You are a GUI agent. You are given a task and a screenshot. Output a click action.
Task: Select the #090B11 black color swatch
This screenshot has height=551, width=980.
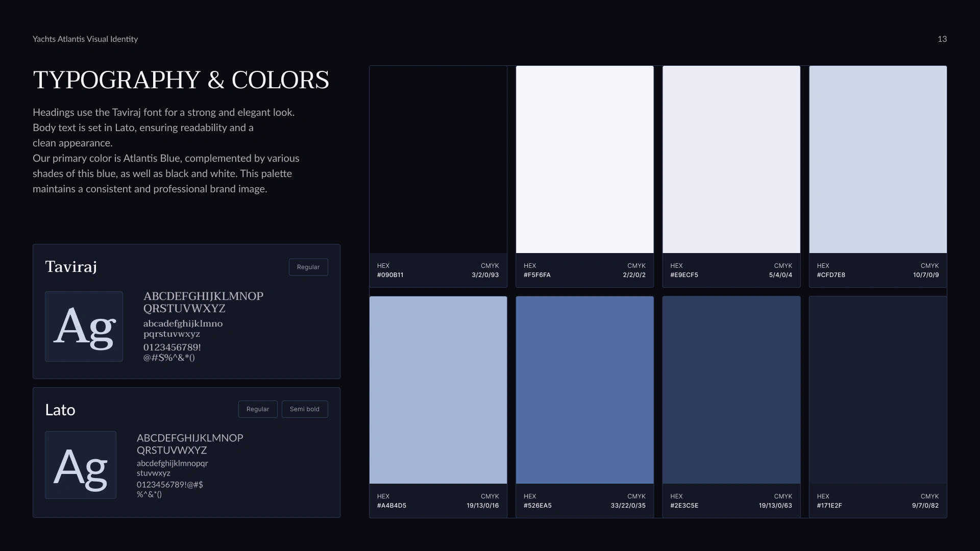438,159
